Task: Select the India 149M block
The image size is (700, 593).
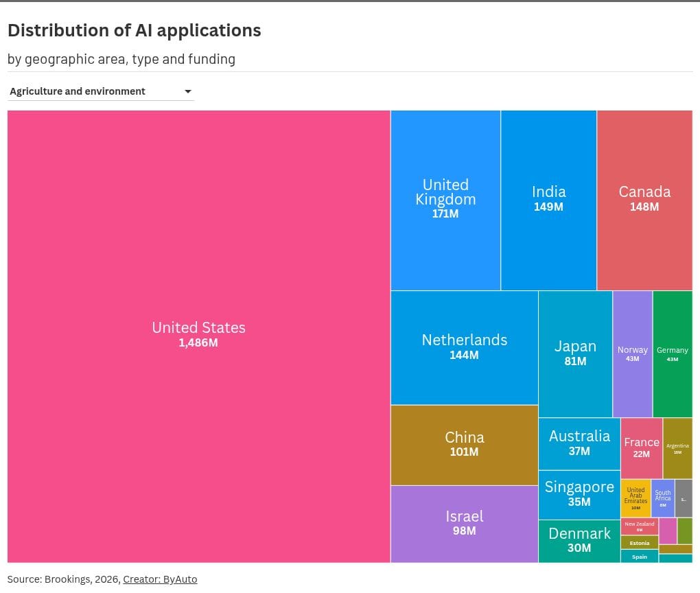Action: tap(548, 200)
